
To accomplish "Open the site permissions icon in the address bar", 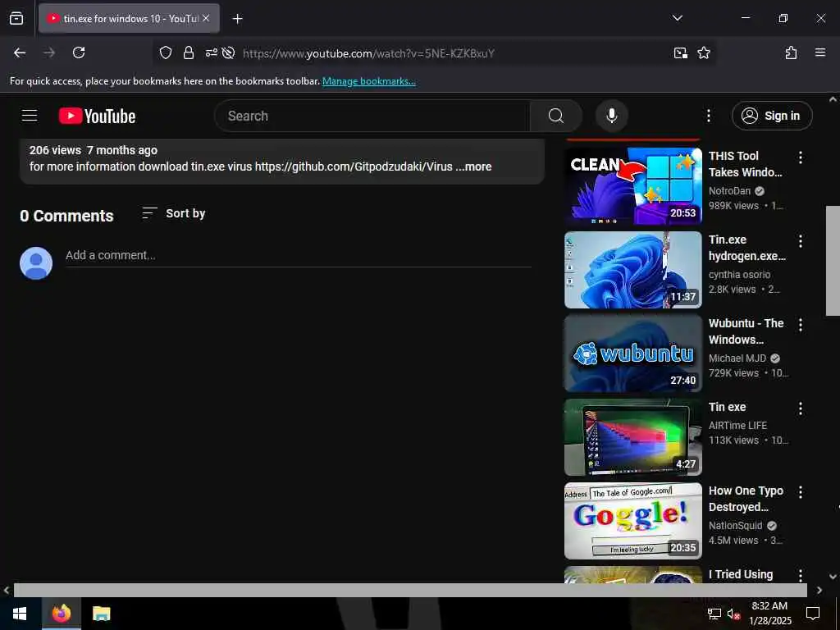I will 212,52.
